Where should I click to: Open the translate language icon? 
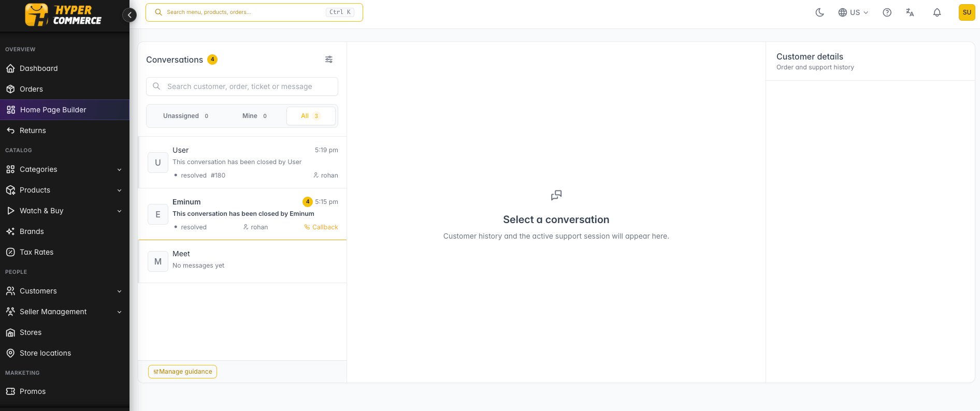(x=910, y=12)
